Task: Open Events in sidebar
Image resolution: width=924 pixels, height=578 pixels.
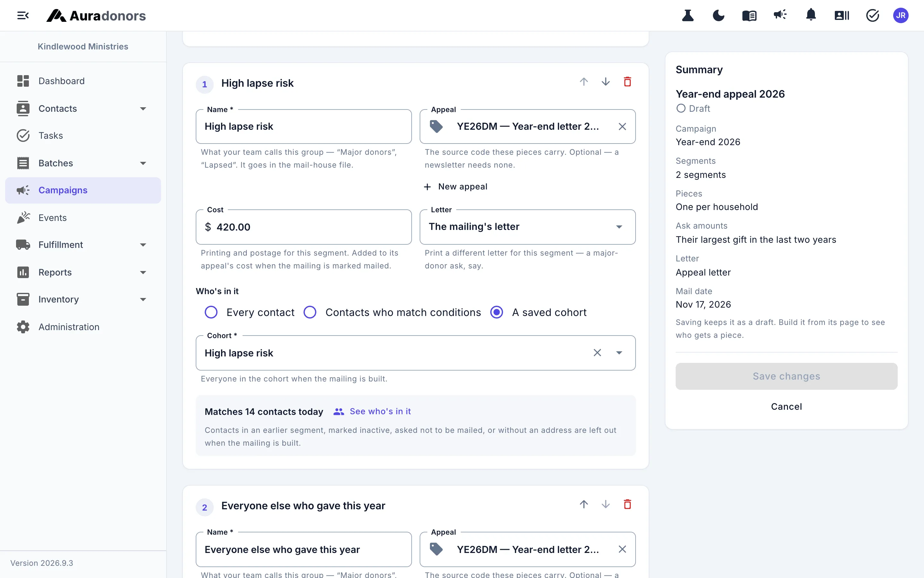Action: [83, 217]
